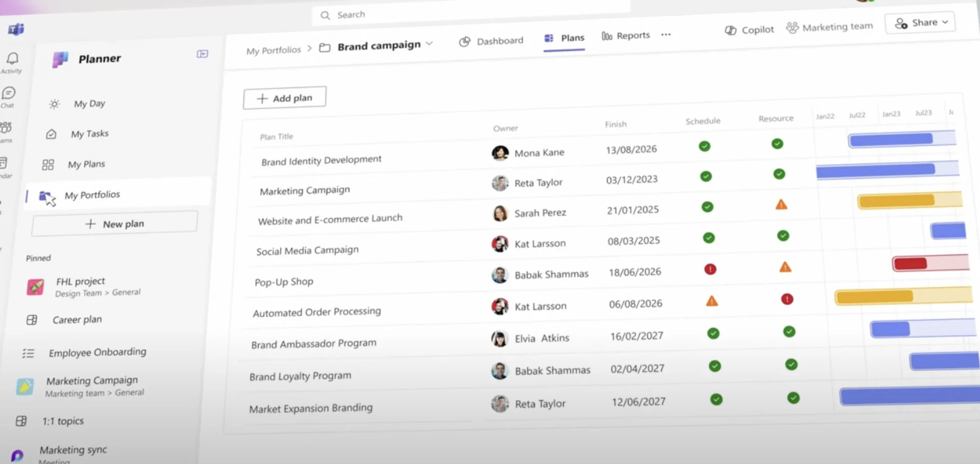Select My Day in the Planner sidebar
This screenshot has height=464, width=980.
point(89,104)
